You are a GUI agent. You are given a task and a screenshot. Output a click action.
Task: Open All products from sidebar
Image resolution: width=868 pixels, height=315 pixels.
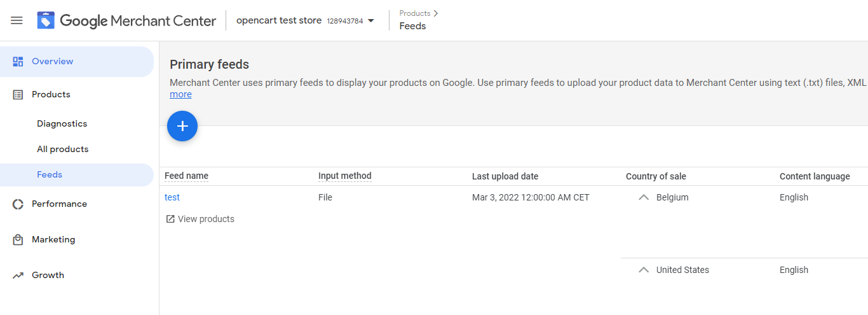(62, 150)
